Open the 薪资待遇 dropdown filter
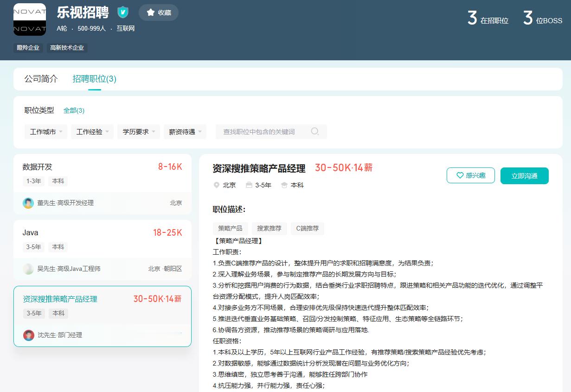Screen dimensions: 571x392 click(x=185, y=132)
